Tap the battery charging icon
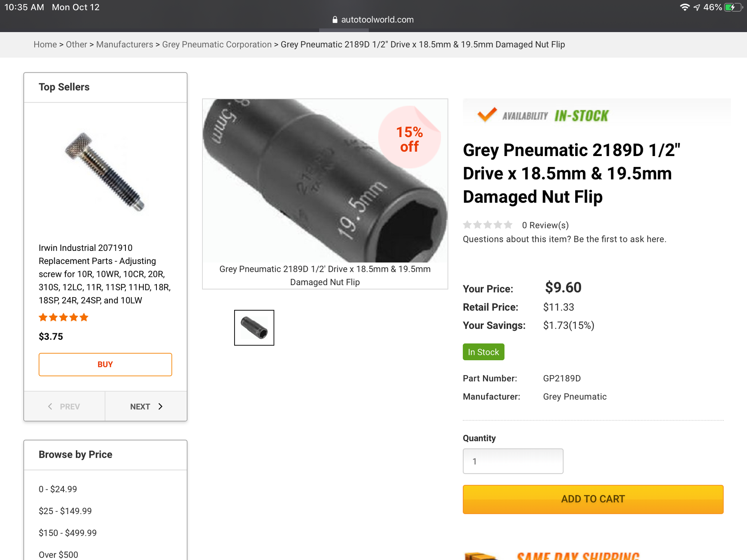747x560 pixels. point(732,7)
